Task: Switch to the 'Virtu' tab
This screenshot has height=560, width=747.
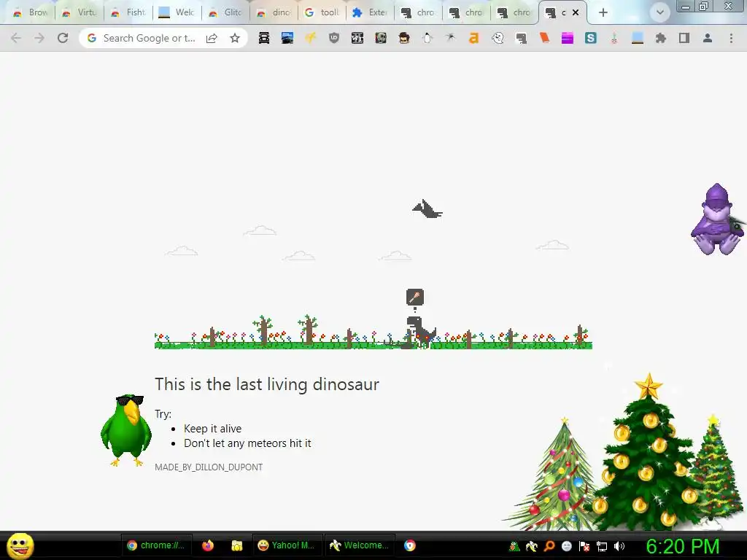Action: point(80,12)
